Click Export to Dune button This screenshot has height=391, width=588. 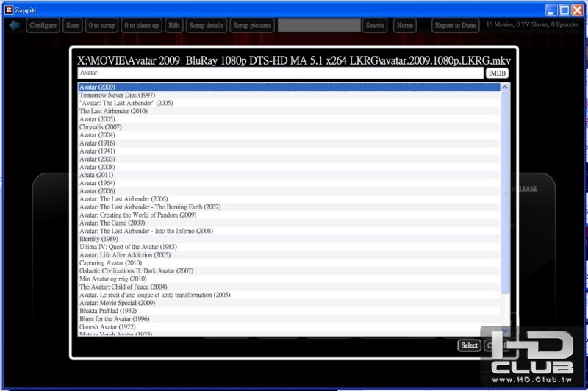[455, 26]
